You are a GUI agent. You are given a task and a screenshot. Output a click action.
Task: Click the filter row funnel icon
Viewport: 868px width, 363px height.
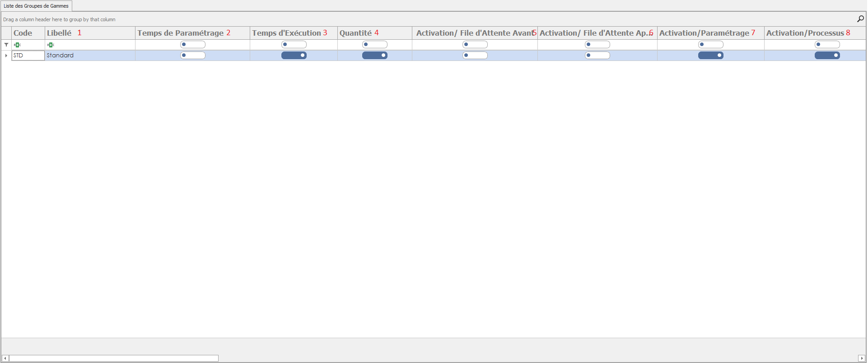(6, 45)
